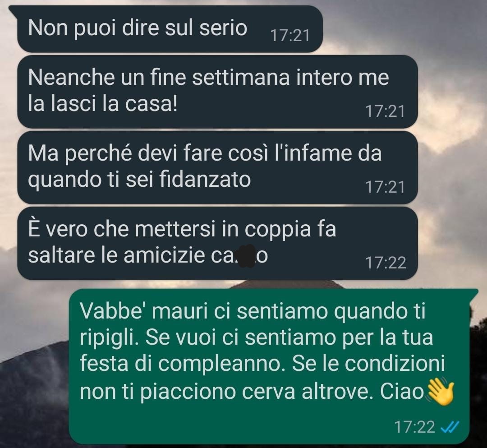487x448 pixels.
Task: Select the "Non puoi dire sul serio" message
Action: 170,28
